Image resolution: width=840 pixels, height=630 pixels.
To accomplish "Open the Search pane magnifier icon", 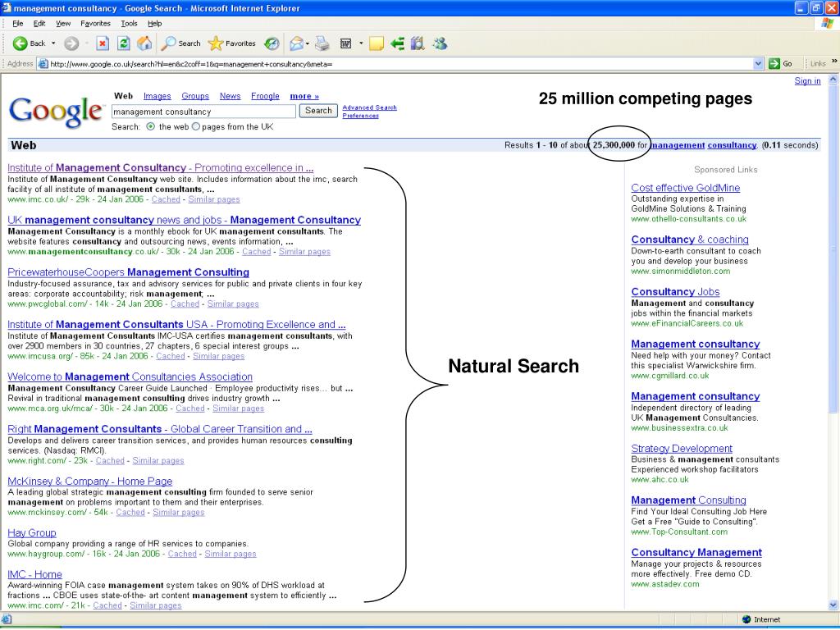I will coord(169,43).
